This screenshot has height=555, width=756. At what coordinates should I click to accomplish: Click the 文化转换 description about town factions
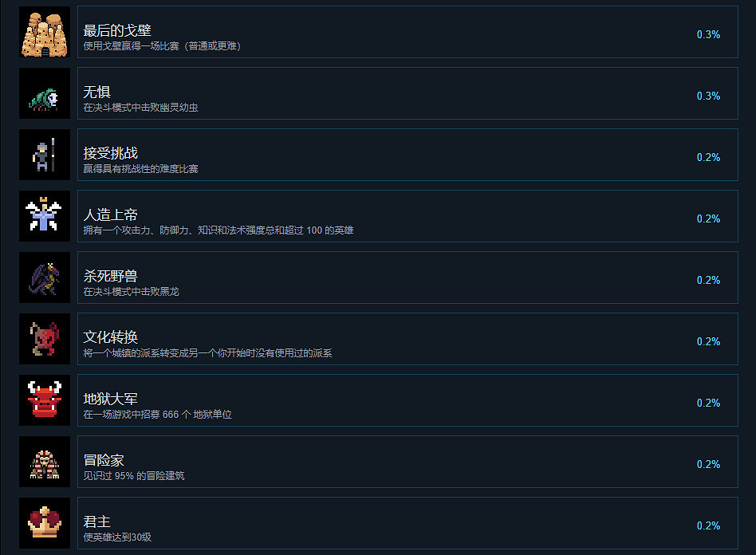point(207,353)
